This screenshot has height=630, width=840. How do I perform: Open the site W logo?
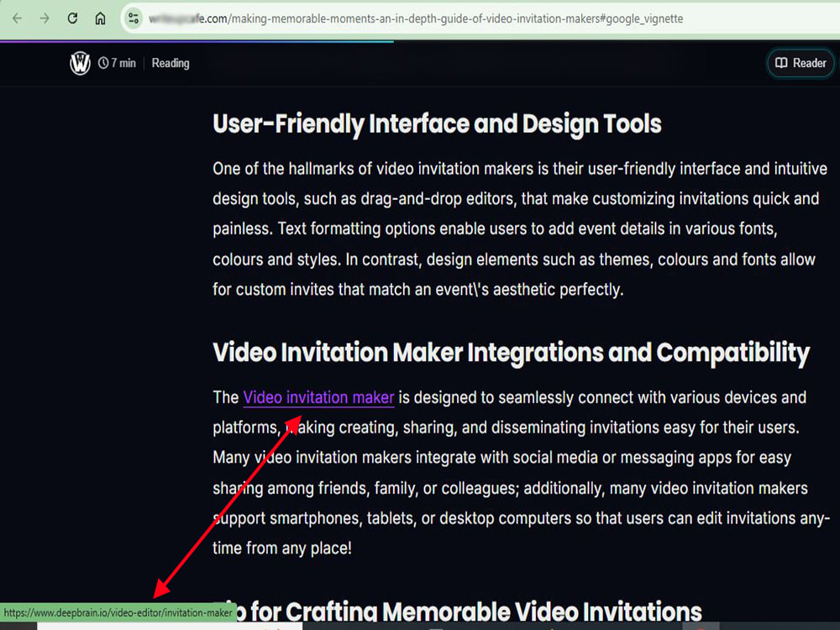pyautogui.click(x=80, y=63)
